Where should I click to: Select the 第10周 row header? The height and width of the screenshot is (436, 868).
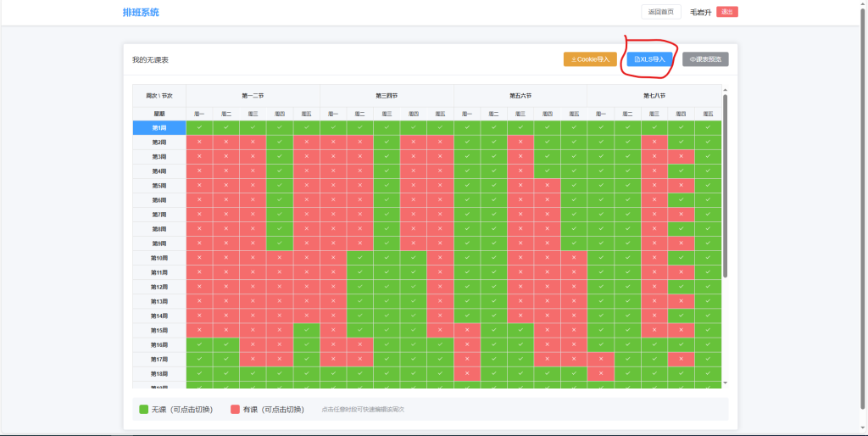click(x=159, y=258)
